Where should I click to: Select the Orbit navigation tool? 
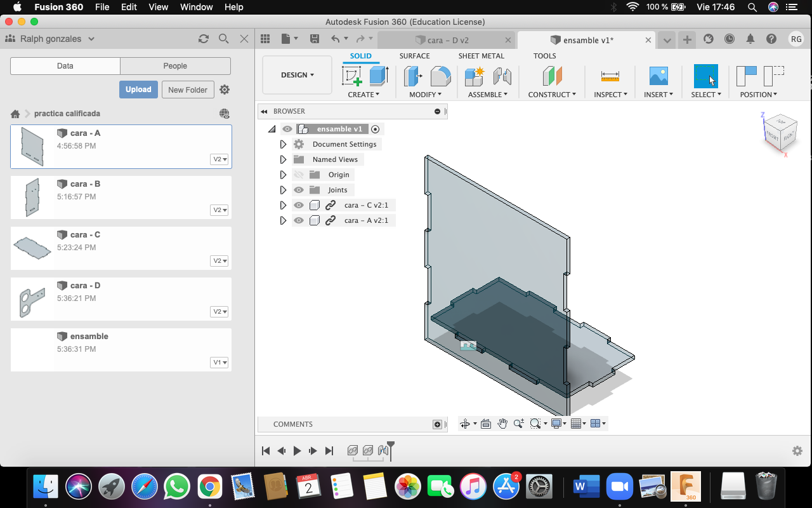465,424
